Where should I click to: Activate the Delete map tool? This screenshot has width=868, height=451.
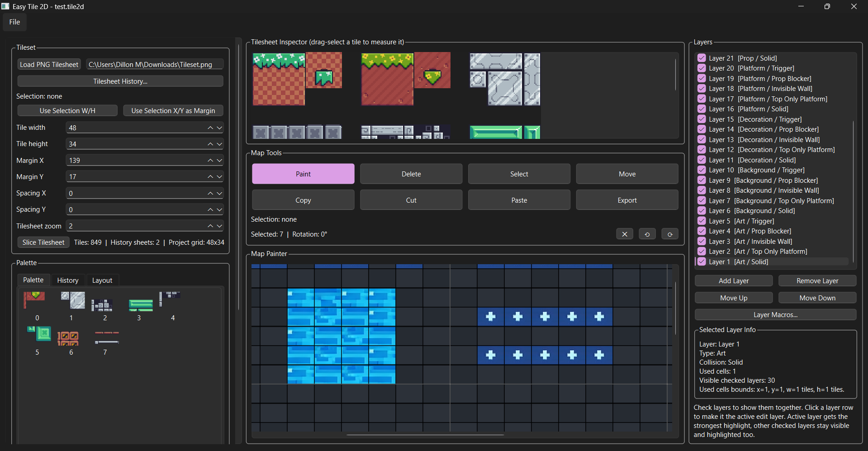411,174
